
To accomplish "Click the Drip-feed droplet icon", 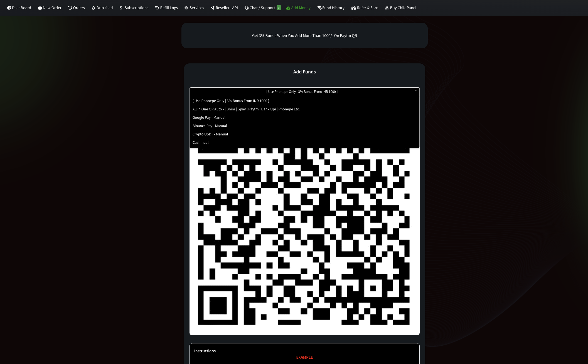I will click(x=93, y=8).
